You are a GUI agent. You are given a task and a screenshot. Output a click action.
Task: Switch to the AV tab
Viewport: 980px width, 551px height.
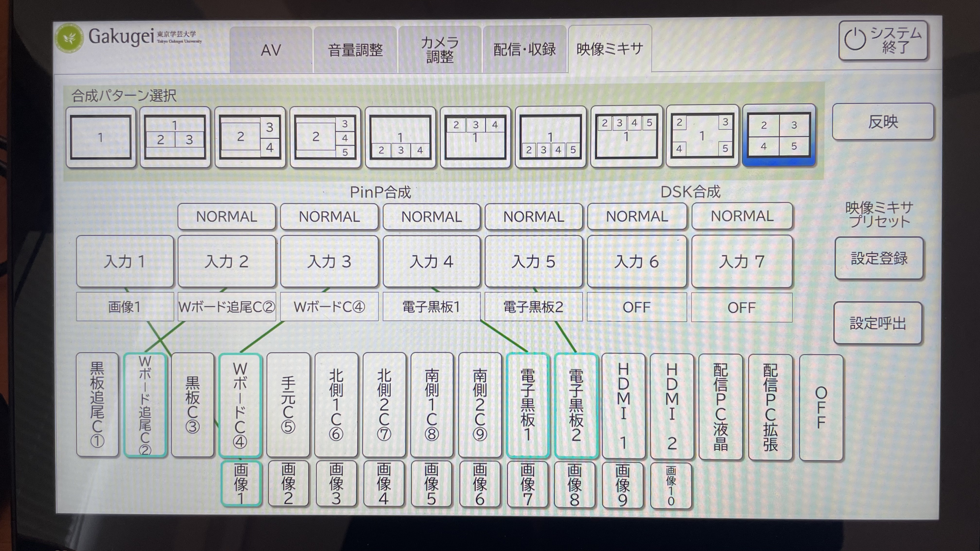[x=271, y=50]
